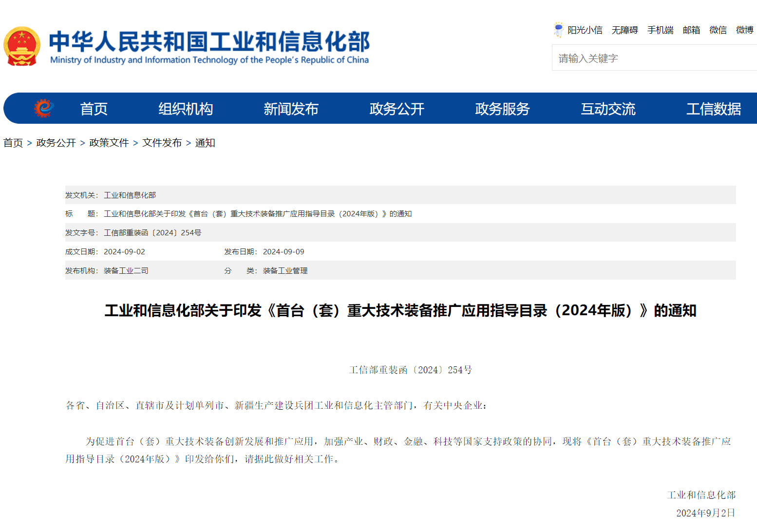Viewport: 757px width, 532px height.
Task: Click the 微博 link in header
Action: (744, 30)
